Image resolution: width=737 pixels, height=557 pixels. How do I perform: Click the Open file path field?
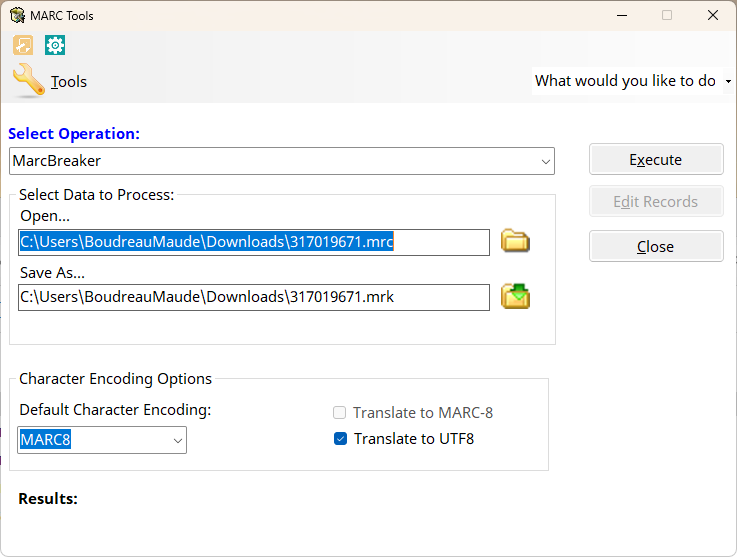[x=254, y=242]
